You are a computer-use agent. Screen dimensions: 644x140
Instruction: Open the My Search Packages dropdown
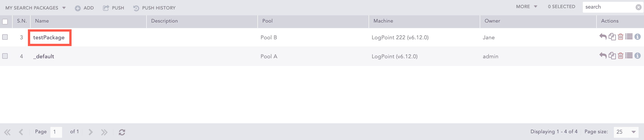point(36,8)
